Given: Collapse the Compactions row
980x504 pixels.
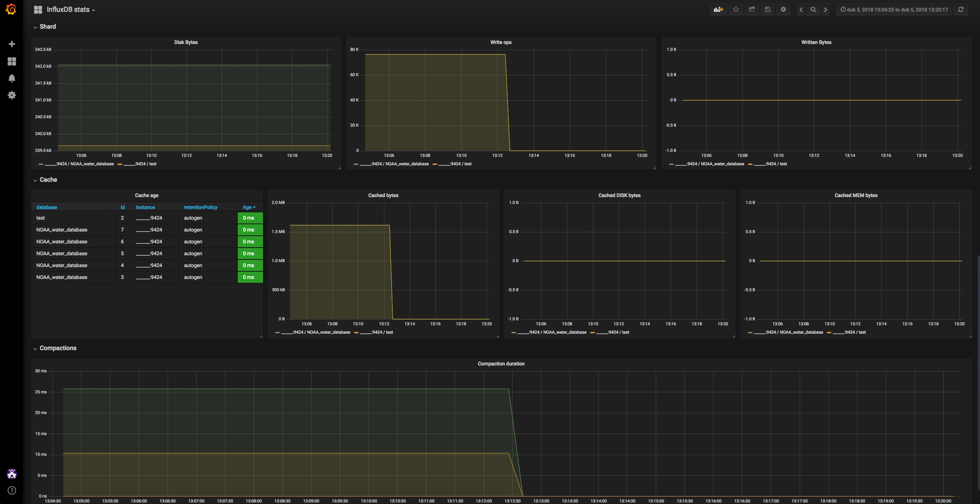Looking at the screenshot, I should 58,348.
